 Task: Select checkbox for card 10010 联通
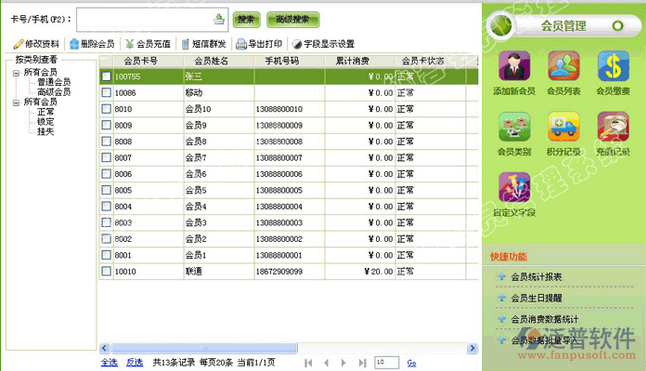click(106, 271)
